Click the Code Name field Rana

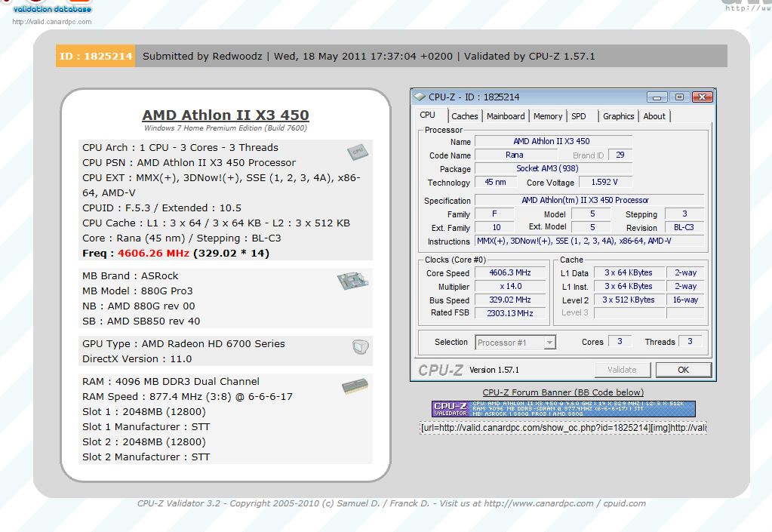pos(515,155)
